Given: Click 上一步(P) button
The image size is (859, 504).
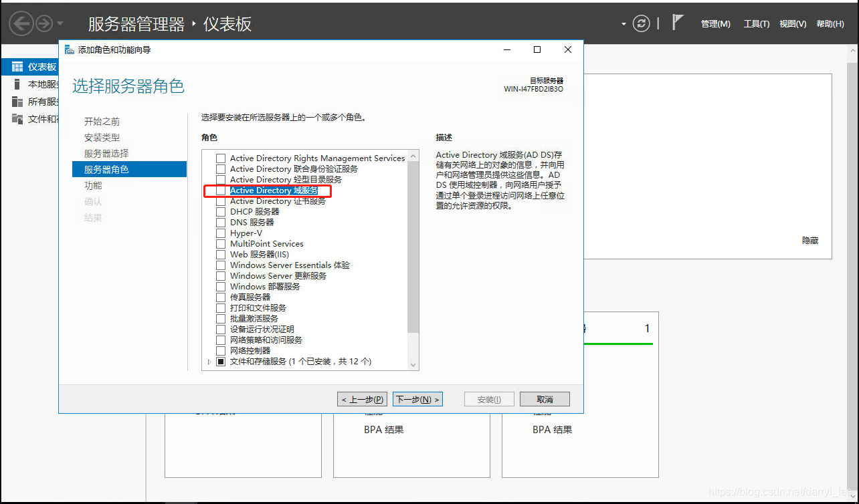Looking at the screenshot, I should pyautogui.click(x=363, y=399).
